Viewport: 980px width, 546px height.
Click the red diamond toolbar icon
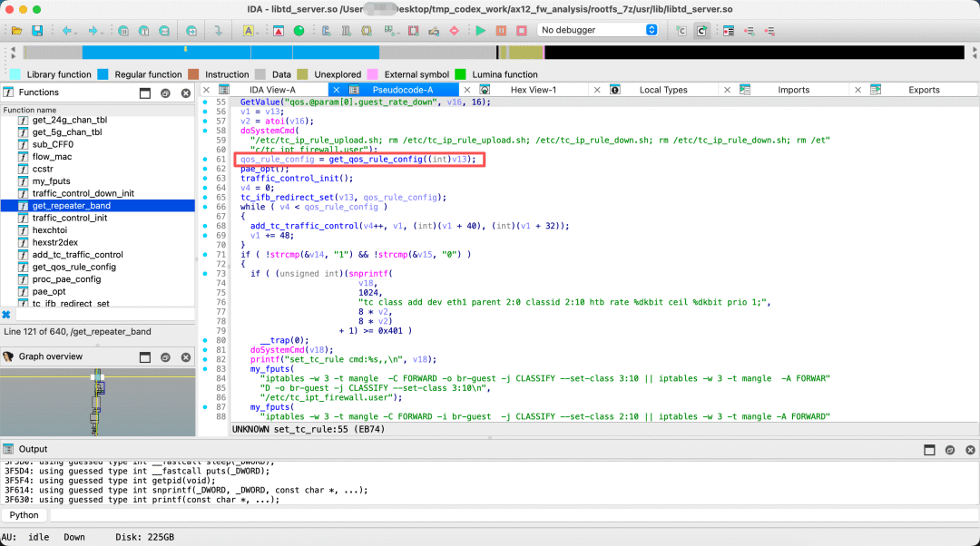point(455,30)
